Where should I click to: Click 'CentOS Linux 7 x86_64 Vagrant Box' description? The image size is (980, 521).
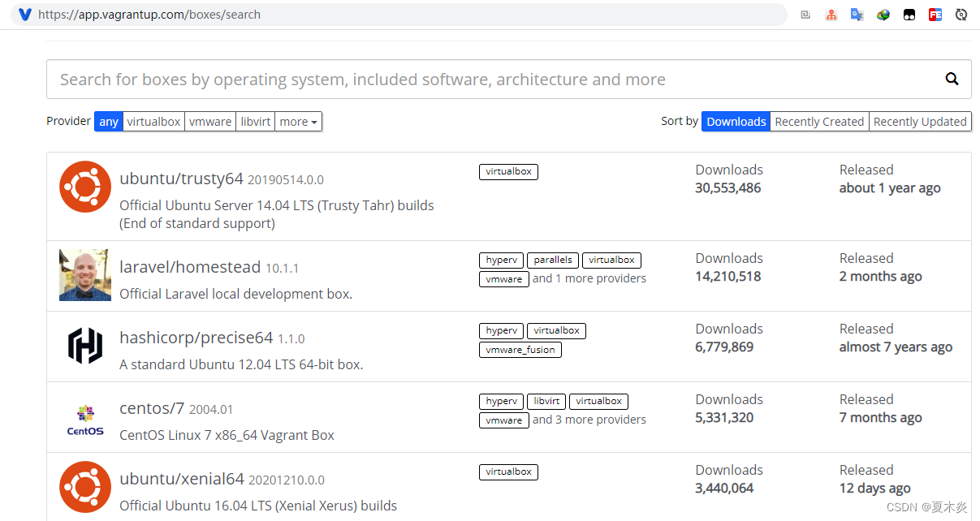(227, 435)
